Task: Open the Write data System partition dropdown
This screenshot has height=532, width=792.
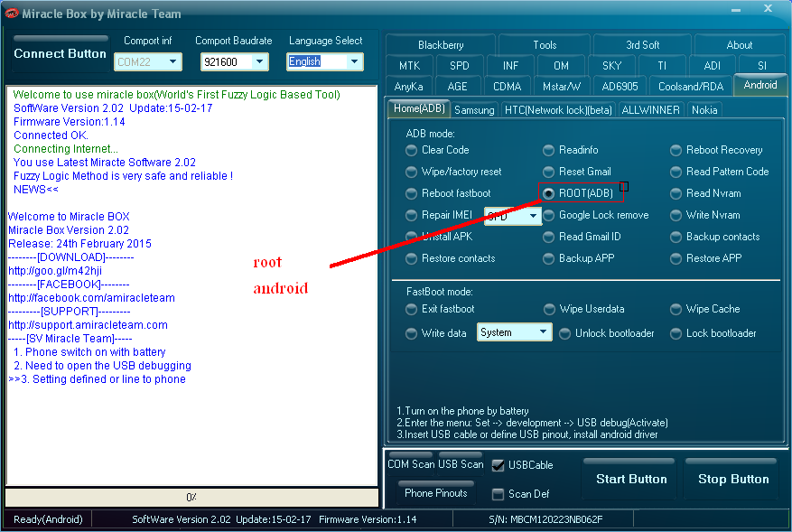Action: click(x=515, y=332)
